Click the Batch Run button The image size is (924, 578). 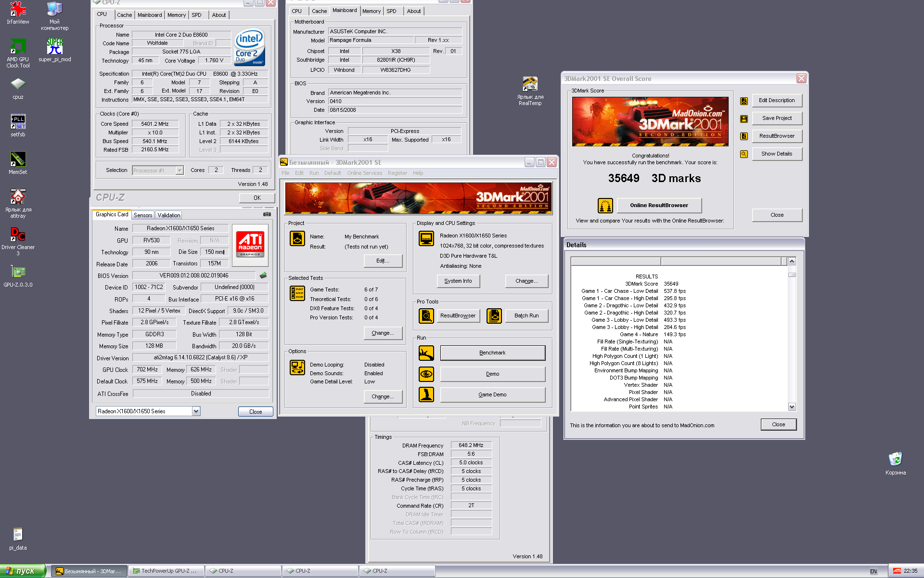click(x=526, y=316)
